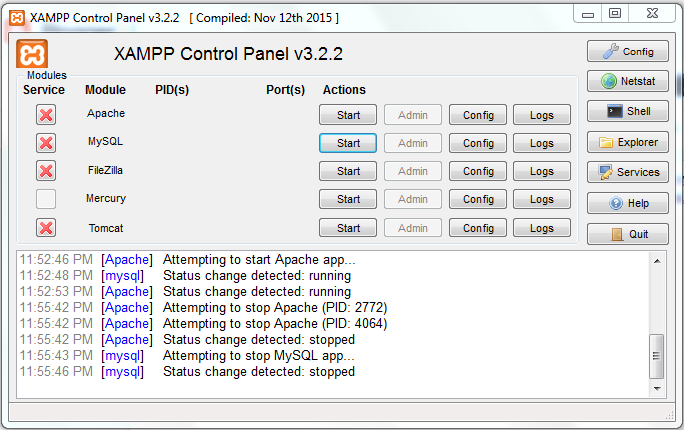Click the XAMPP title bar icon

[x=17, y=18]
